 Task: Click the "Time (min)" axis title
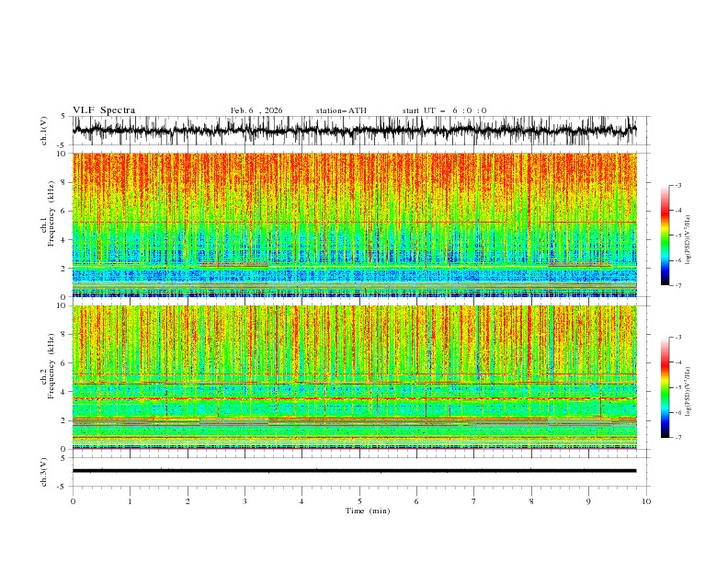click(368, 511)
